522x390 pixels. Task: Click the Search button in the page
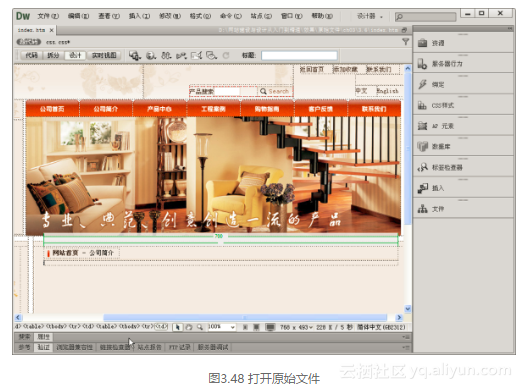click(274, 91)
